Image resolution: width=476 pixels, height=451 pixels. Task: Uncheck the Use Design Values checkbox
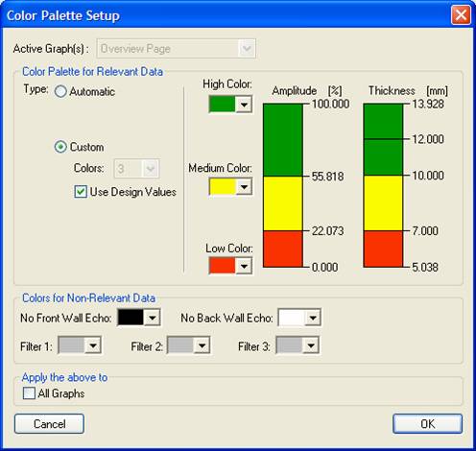point(81,192)
